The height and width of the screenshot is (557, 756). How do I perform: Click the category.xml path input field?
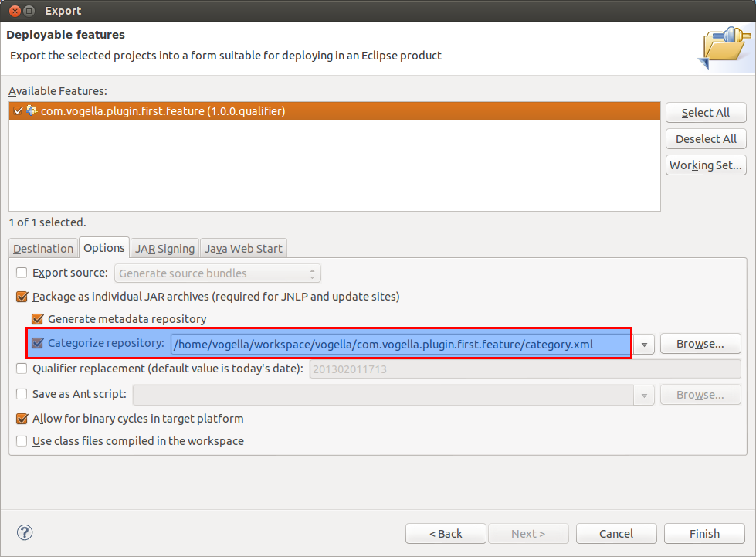click(401, 345)
